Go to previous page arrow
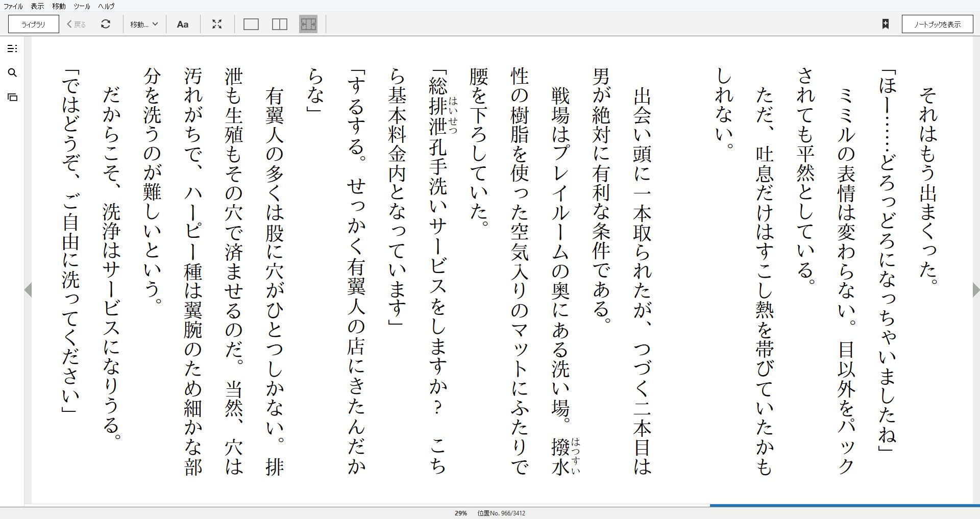The width and height of the screenshot is (980, 519). click(x=28, y=290)
